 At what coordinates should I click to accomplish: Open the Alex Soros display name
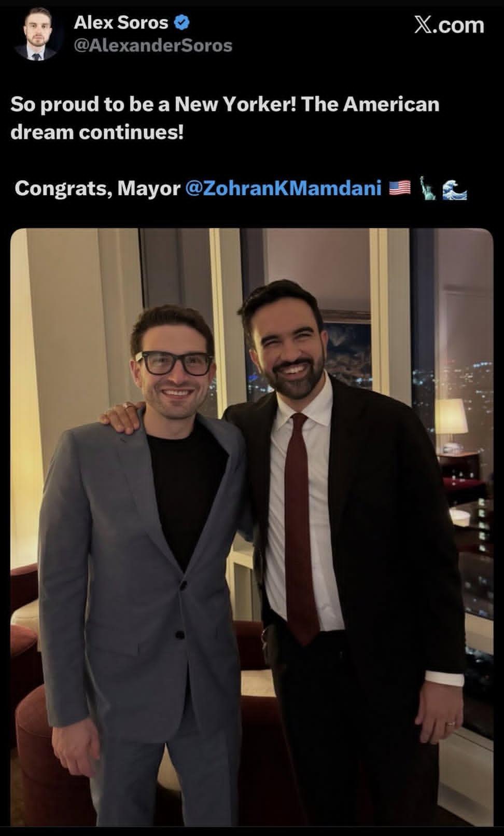[121, 22]
